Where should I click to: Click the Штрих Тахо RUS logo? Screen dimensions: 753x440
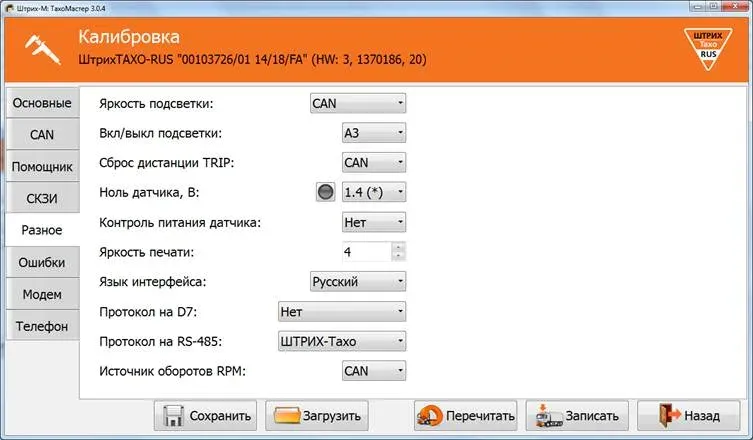(x=708, y=49)
